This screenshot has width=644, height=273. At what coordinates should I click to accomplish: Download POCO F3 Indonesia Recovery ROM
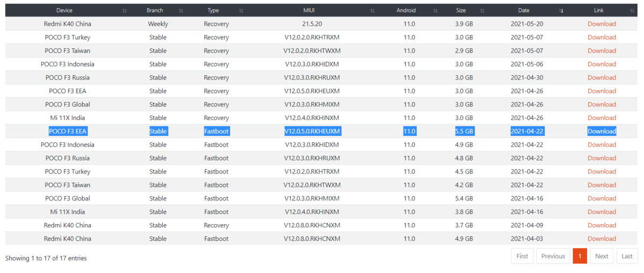pos(602,64)
